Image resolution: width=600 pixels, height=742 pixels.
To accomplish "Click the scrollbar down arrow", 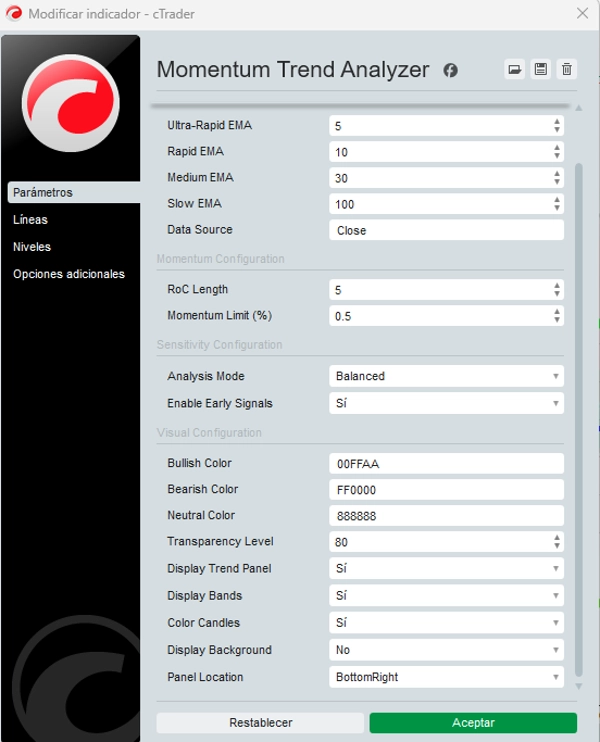I will tap(578, 686).
